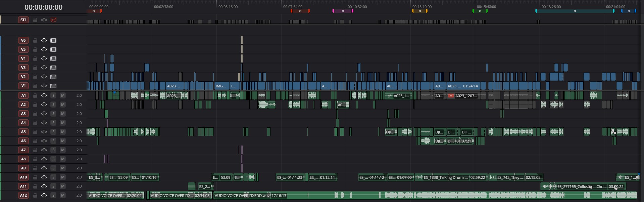This screenshot has width=644, height=202.
Task: Toggle auto select on A6 track
Action: tap(44, 141)
